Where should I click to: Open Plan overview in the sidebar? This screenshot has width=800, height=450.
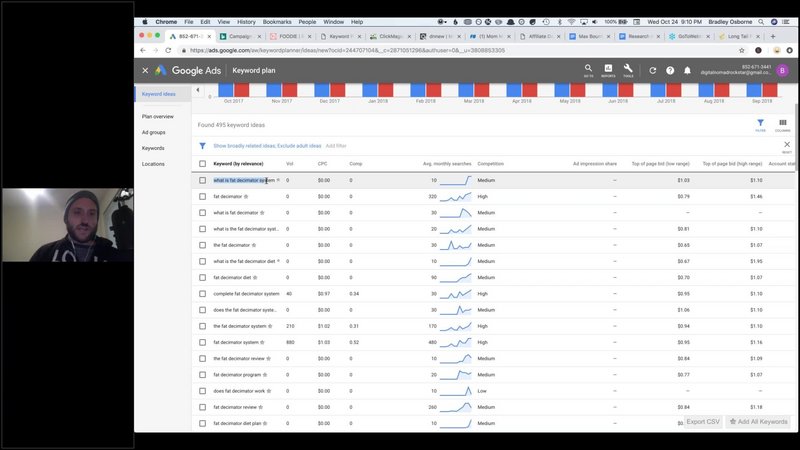click(x=158, y=117)
